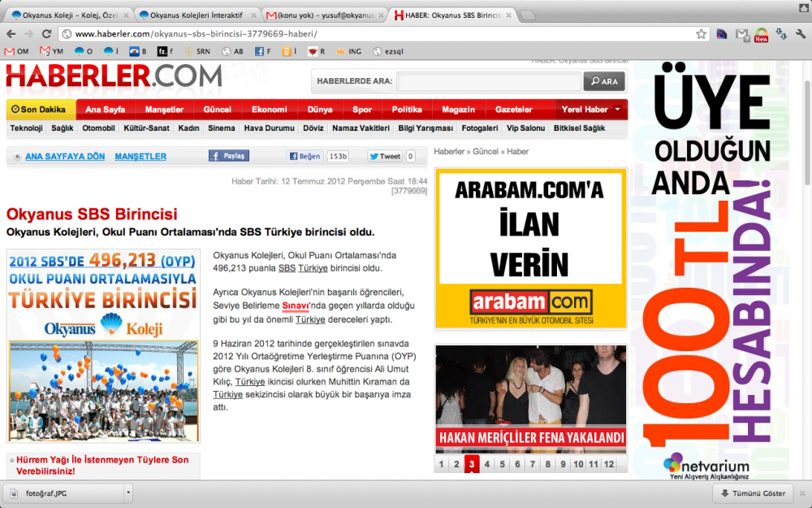Expand the Yerel Haber dropdown arrow

tap(617, 110)
